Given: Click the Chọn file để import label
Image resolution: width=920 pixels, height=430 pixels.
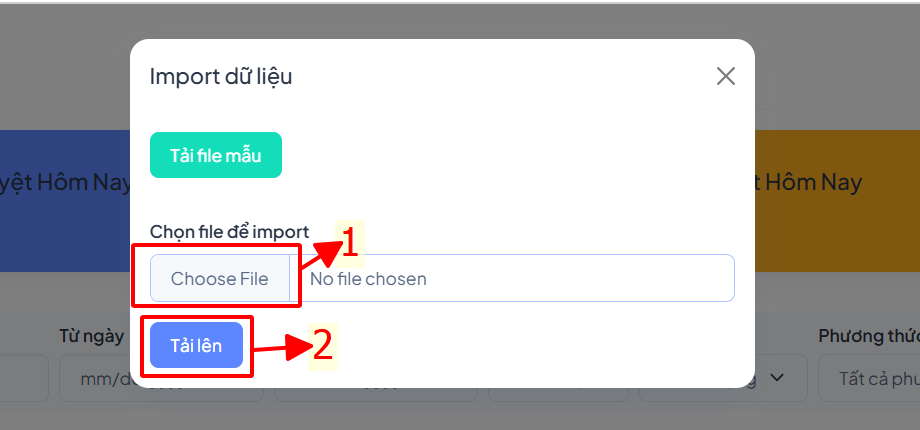Looking at the screenshot, I should (229, 232).
